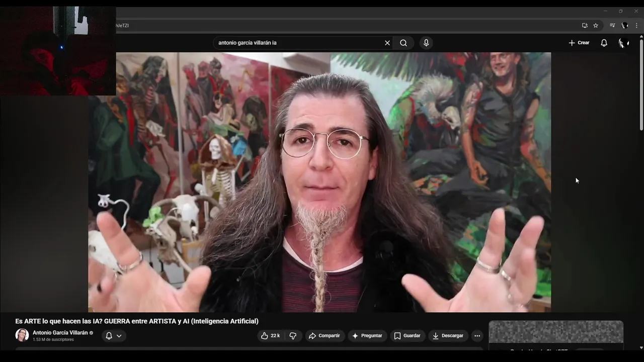Share the video via Compartir

tap(325, 336)
